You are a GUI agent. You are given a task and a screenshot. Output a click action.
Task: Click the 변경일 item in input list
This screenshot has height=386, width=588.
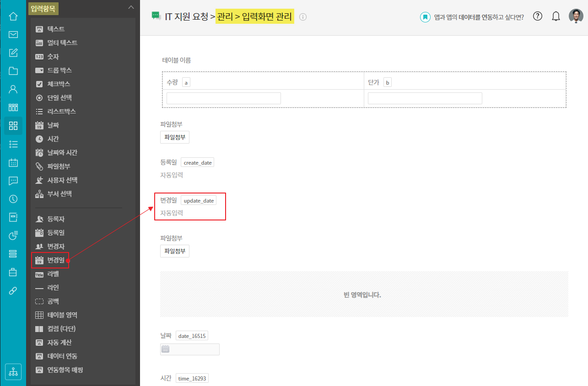(x=56, y=260)
